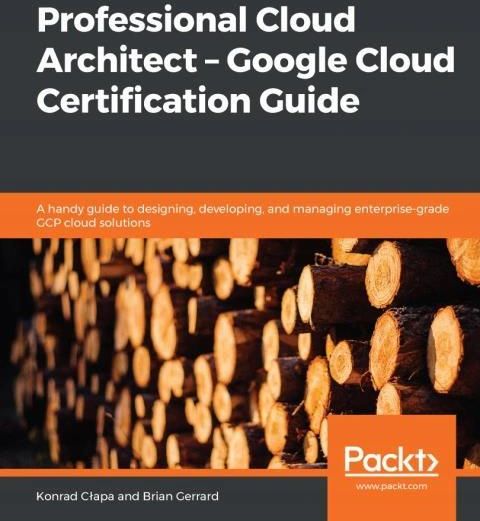480x521 pixels.
Task: Click the stacked logs cover photo
Action: click(x=240, y=353)
